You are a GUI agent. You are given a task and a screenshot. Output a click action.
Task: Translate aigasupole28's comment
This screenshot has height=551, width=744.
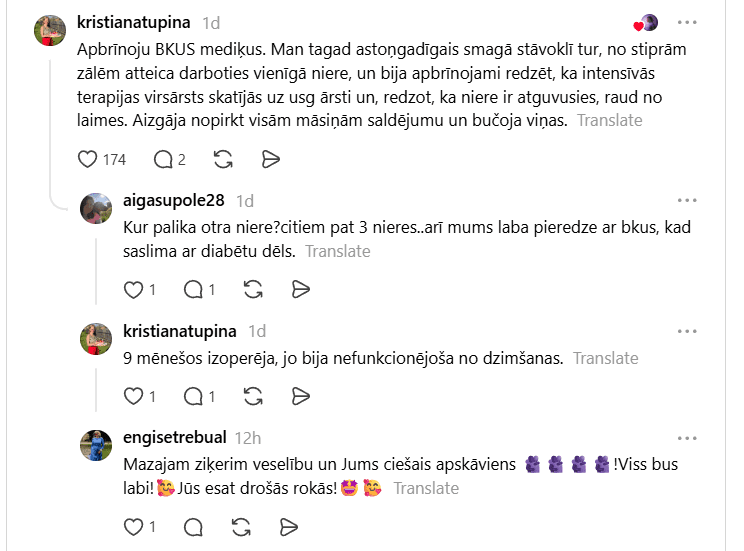[x=337, y=251]
